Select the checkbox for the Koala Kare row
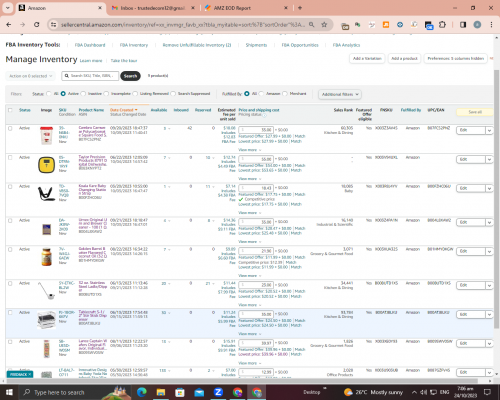 click(x=10, y=187)
